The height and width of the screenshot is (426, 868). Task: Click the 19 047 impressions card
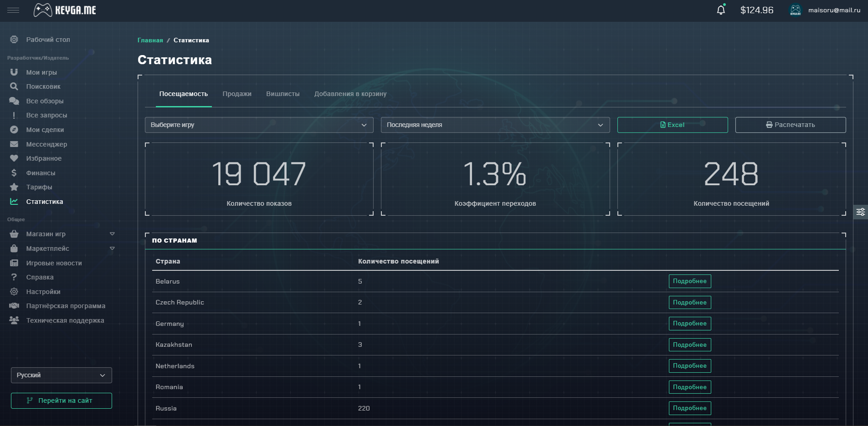click(259, 179)
